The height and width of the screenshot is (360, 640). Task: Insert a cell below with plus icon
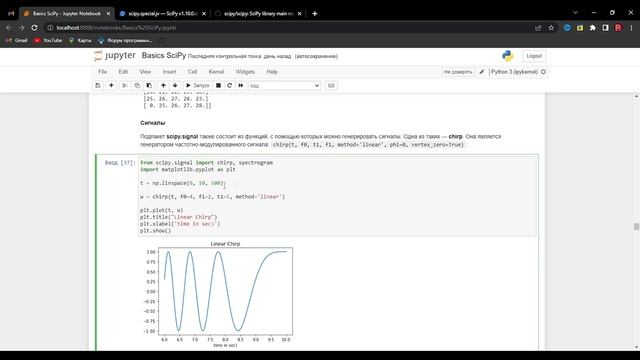pos(111,86)
